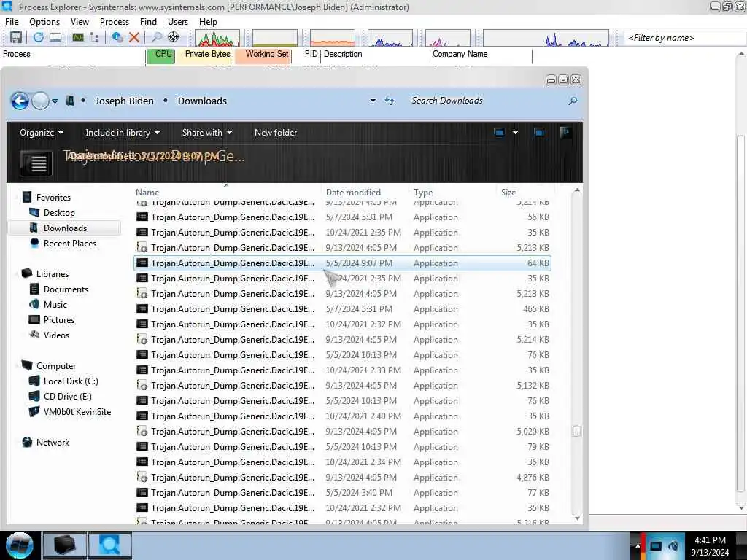
Task: Click the Company Name column header
Action: [x=481, y=54]
